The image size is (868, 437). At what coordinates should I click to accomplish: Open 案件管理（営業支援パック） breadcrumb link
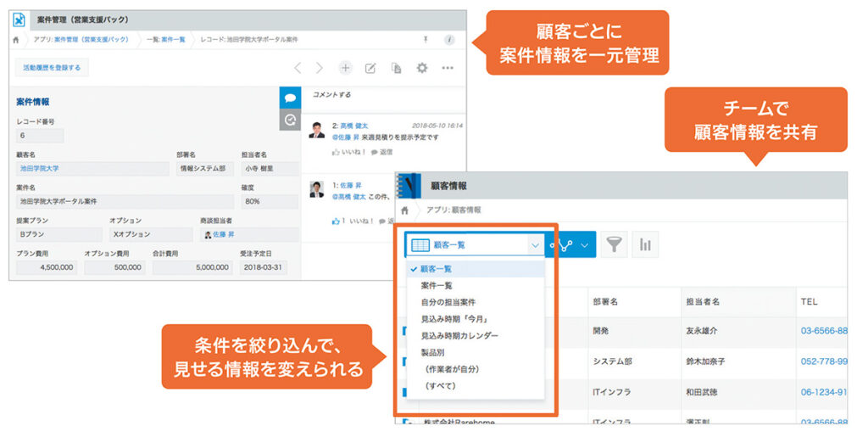[x=92, y=40]
